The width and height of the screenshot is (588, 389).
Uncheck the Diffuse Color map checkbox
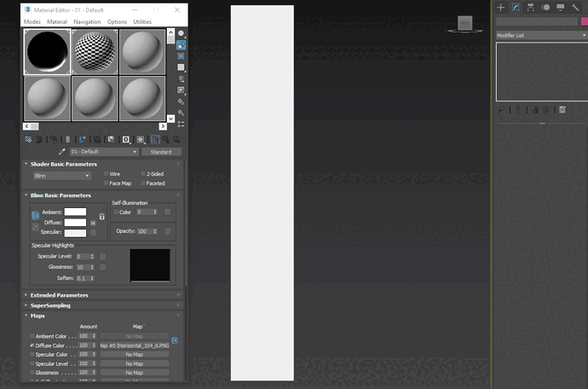coord(32,345)
